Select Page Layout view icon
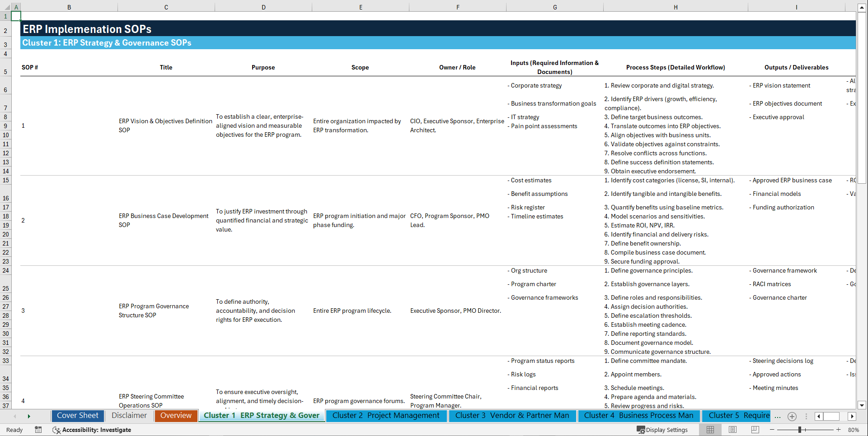868x436 pixels. 732,430
